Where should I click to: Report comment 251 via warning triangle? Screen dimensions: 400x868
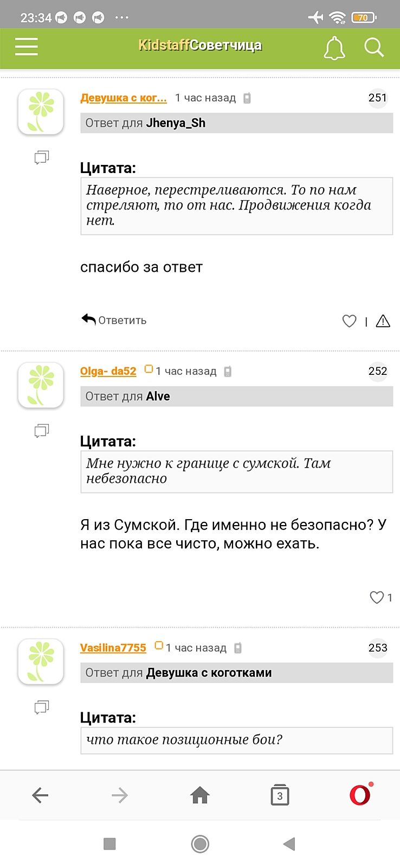coord(383,321)
